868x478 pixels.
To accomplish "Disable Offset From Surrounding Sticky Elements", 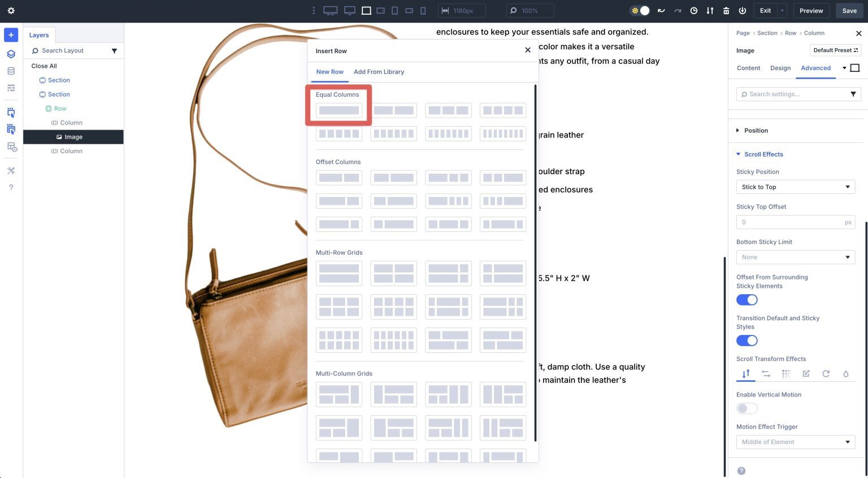I will pos(747,299).
